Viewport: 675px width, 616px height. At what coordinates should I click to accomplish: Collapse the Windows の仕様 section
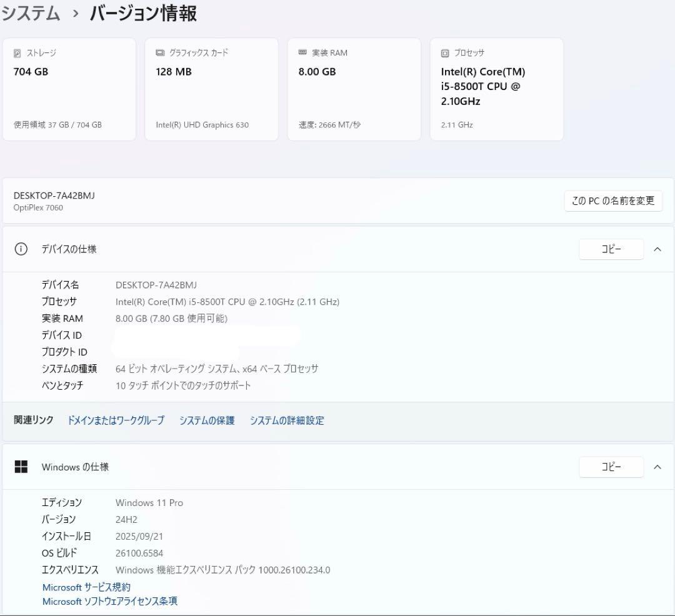click(657, 467)
